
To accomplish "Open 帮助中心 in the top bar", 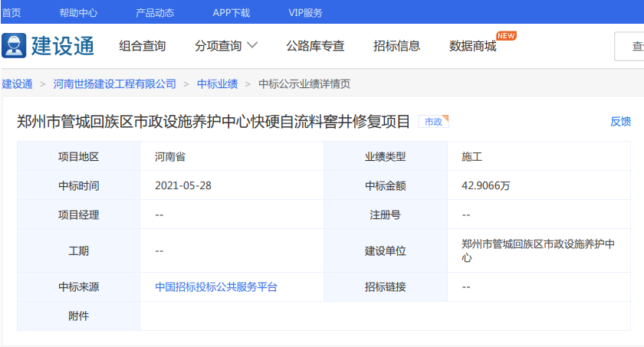I will (x=78, y=12).
